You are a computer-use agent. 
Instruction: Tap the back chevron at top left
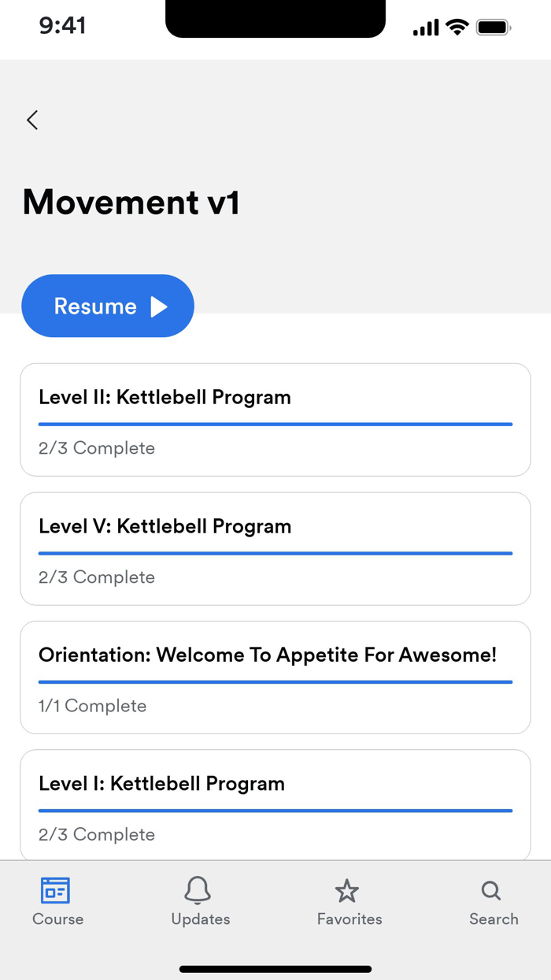pos(31,120)
